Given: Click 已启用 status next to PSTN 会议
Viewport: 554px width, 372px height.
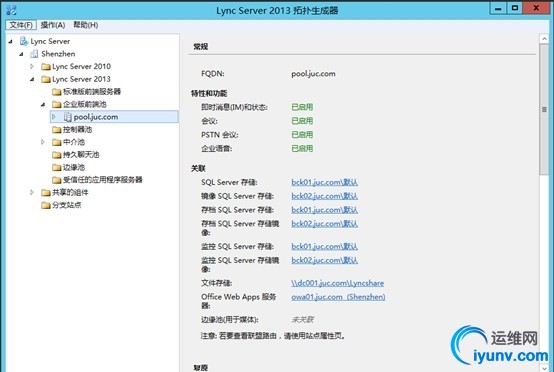Looking at the screenshot, I should 302,135.
